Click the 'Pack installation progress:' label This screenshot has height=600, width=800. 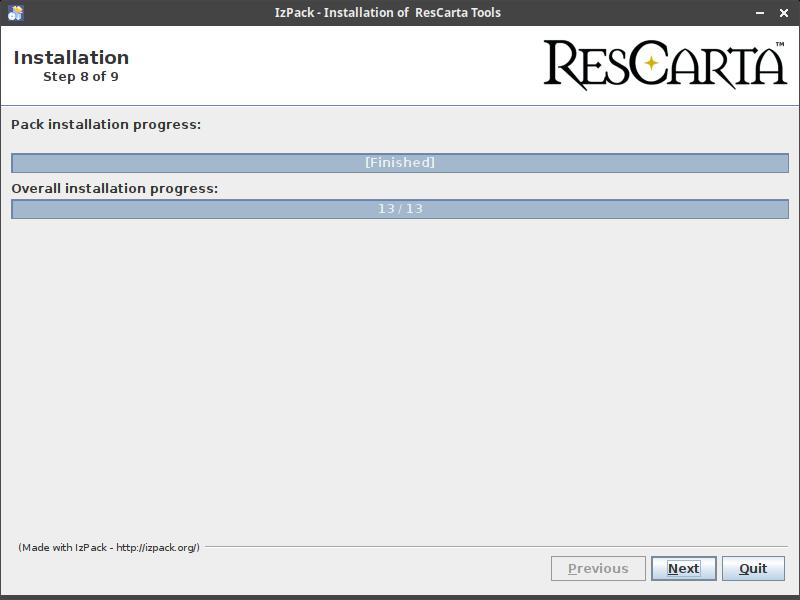click(106, 124)
